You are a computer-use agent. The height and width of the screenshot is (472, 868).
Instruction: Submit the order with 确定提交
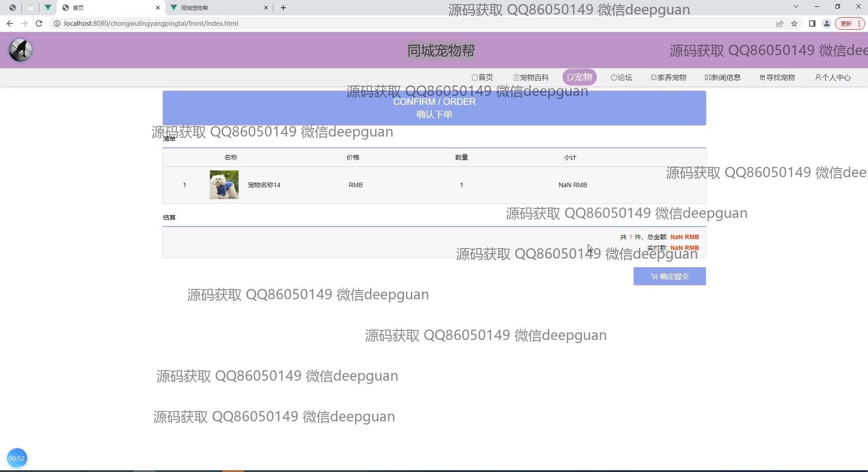(x=669, y=276)
